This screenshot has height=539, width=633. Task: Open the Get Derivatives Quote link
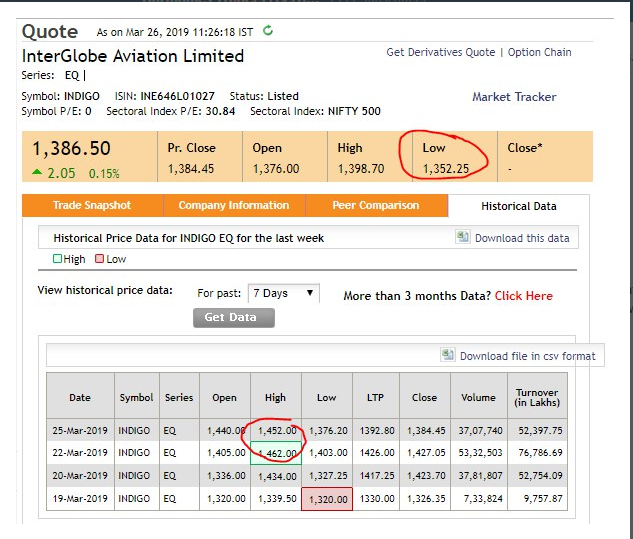(x=440, y=52)
